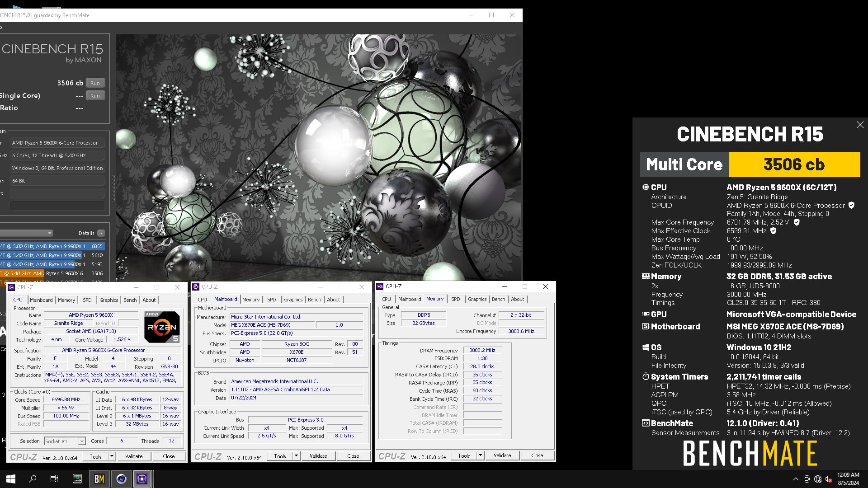Open the Windows Start menu

[x=11, y=479]
